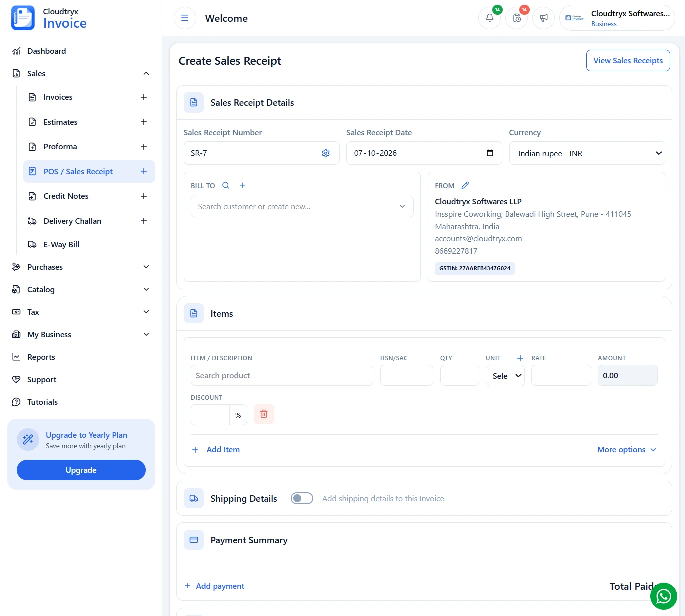Click the Rate input field
Viewport: 685px width, 616px height.
(561, 376)
